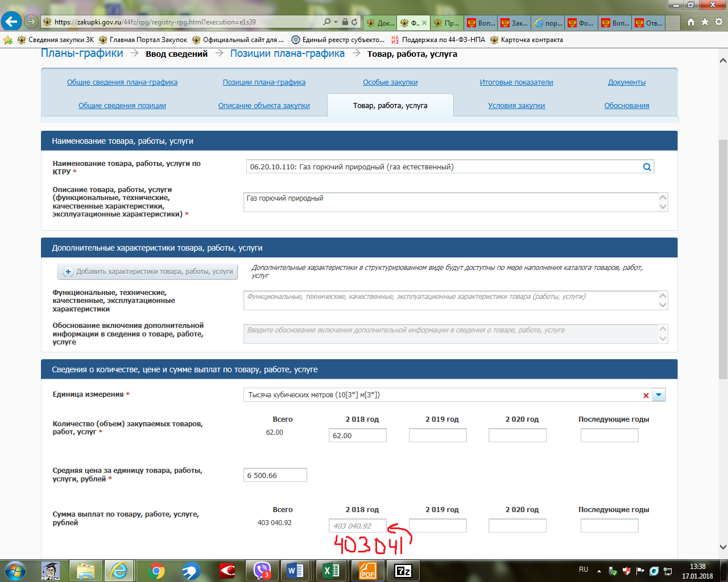
Task: Go to Позиции плана-графика breadcrumb link
Action: click(287, 53)
